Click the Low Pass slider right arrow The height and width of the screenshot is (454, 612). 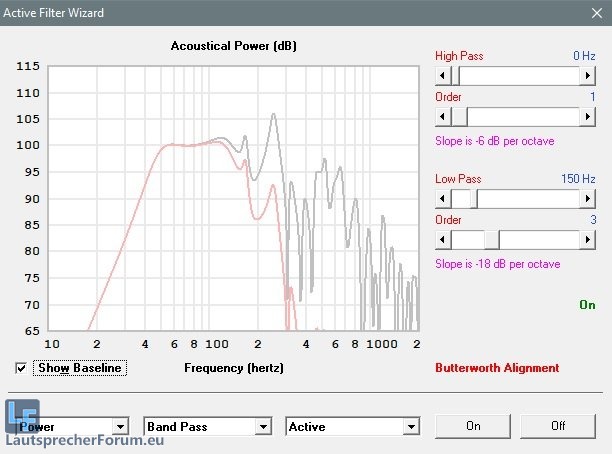588,199
